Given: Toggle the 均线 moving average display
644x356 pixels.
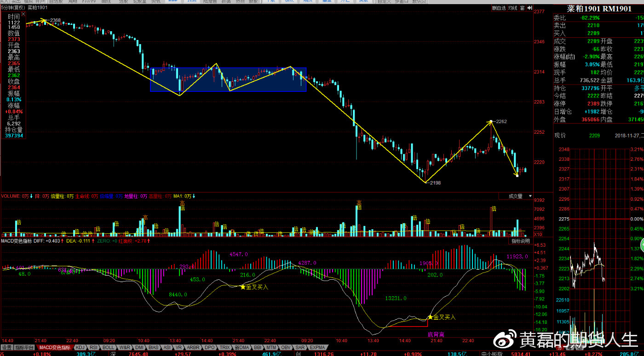Looking at the screenshot, I should pyautogui.click(x=512, y=8).
